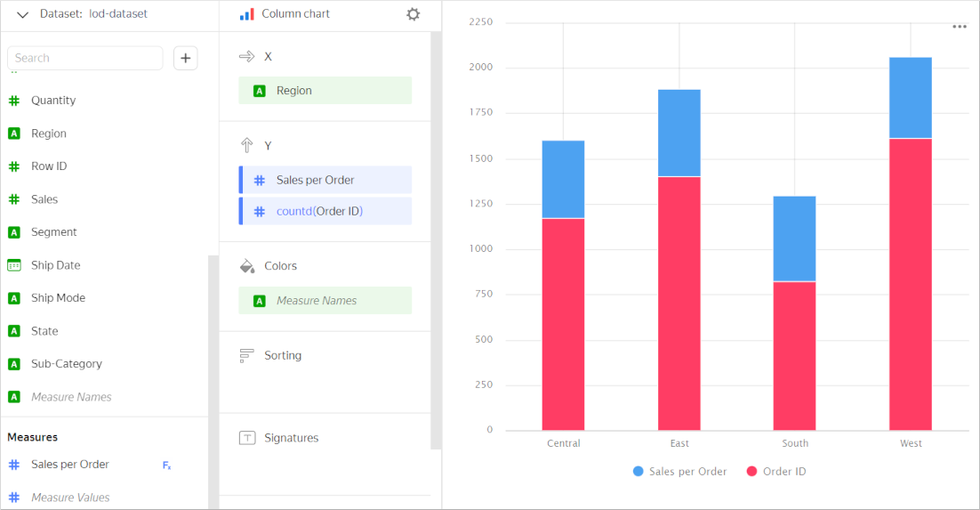Screen dimensions: 980x510
Task: Click the Fx formula icon on Sales per Order
Action: 166,465
